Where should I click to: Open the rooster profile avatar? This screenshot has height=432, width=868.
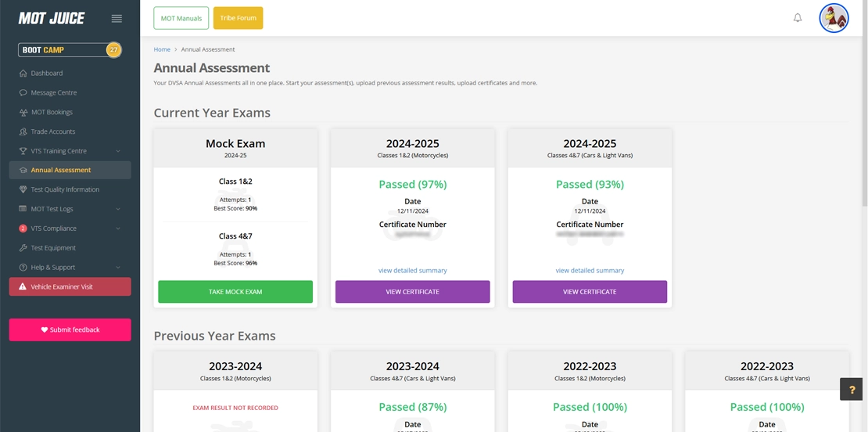tap(834, 18)
